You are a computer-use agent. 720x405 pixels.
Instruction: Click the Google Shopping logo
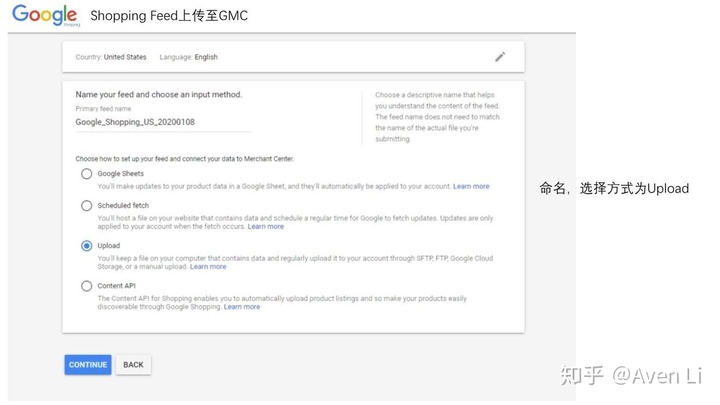pyautogui.click(x=45, y=16)
